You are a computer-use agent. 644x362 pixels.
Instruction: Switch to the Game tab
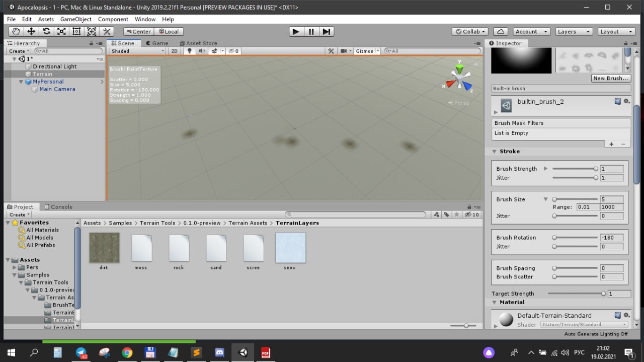156,43
